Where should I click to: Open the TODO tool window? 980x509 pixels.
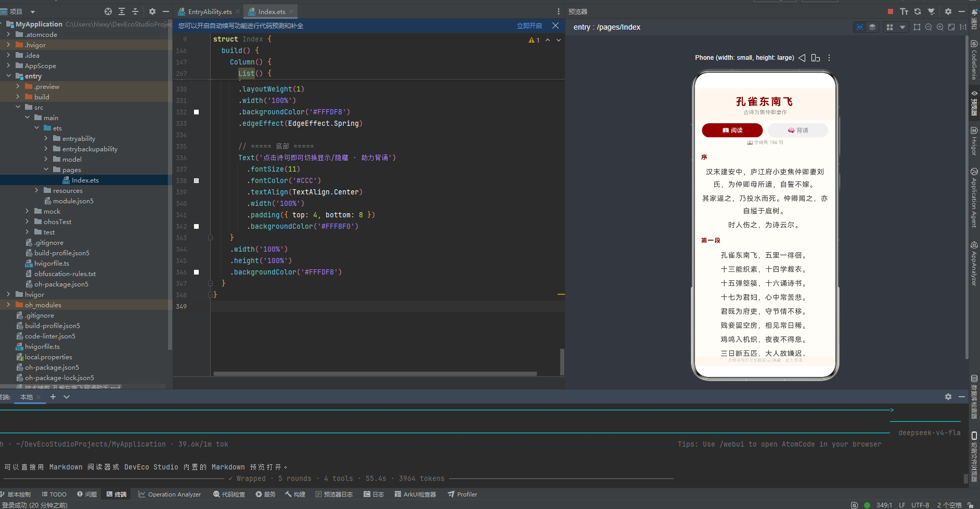point(54,494)
